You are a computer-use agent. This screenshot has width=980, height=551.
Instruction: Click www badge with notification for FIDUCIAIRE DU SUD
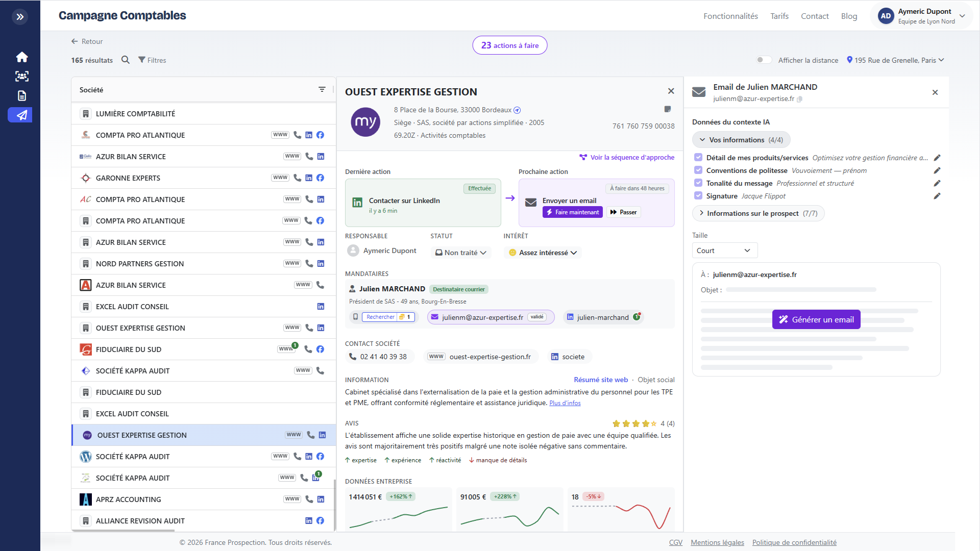[x=287, y=349]
